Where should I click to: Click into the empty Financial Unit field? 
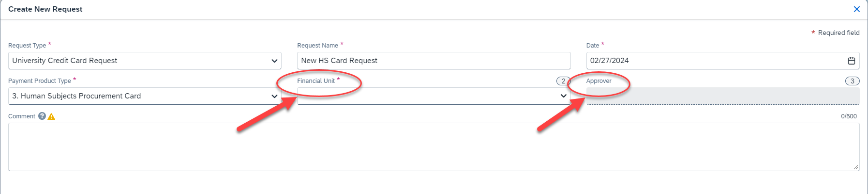coord(434,96)
